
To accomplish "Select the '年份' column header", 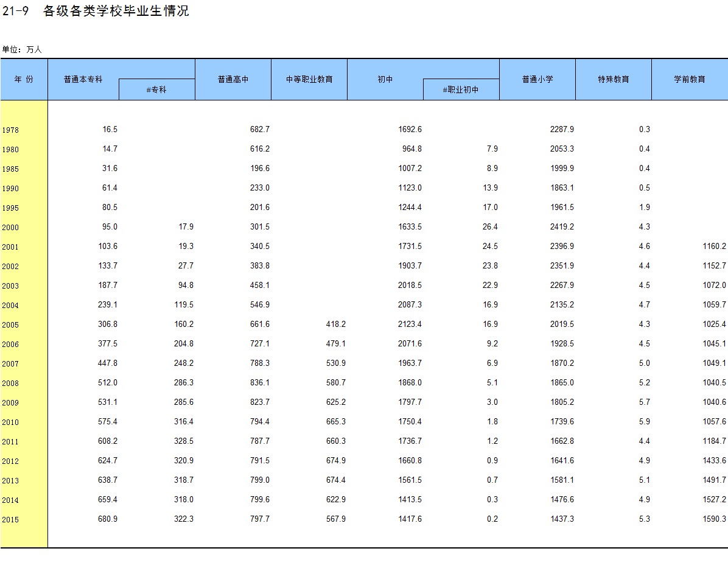I will click(x=24, y=79).
